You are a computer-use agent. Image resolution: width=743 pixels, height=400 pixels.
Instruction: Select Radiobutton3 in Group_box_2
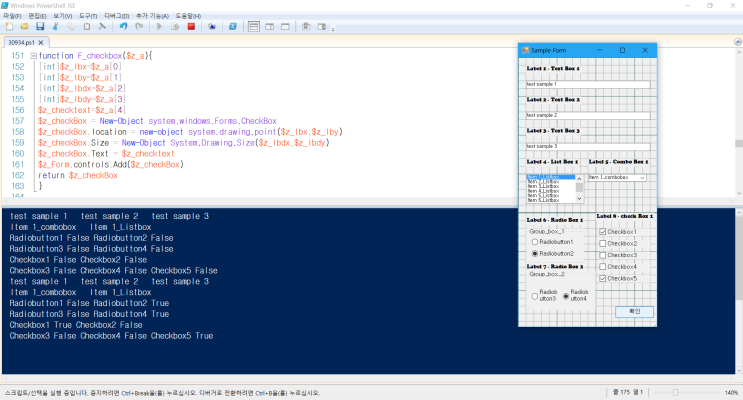(x=535, y=296)
